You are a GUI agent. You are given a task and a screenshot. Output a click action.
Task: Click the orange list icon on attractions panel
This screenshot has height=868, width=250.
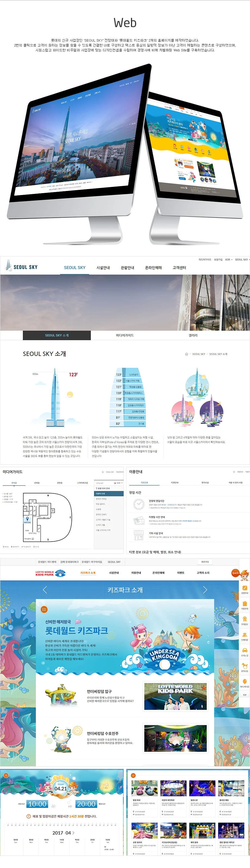[x=133, y=775]
